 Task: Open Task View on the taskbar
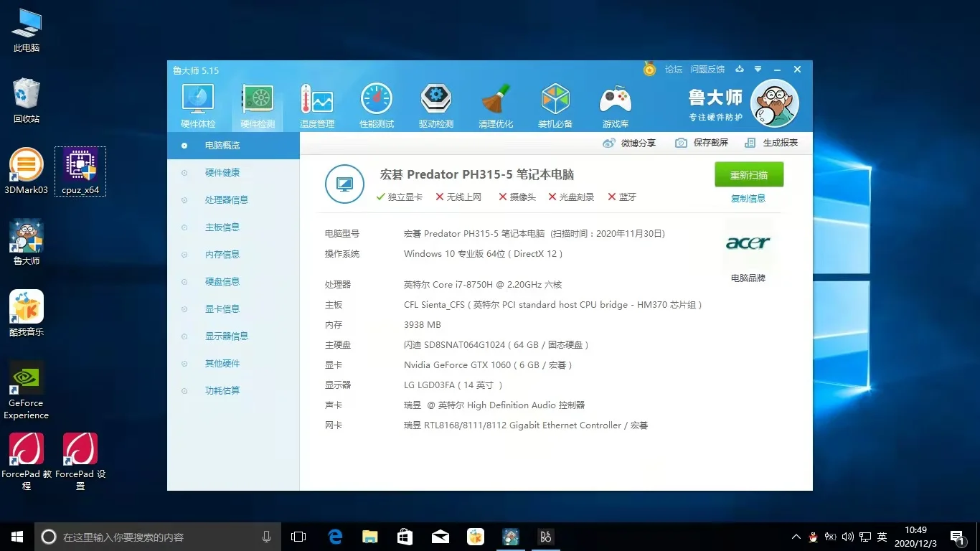[x=298, y=537]
